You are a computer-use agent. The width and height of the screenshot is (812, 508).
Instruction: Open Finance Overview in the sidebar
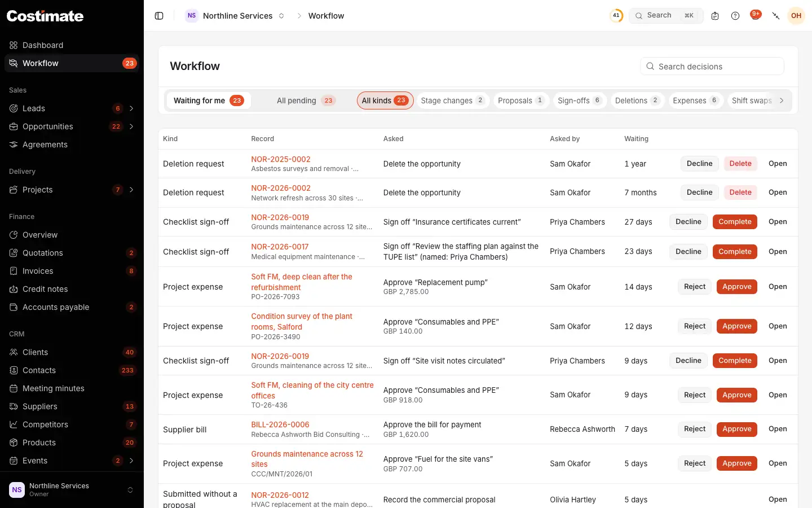pos(72,235)
